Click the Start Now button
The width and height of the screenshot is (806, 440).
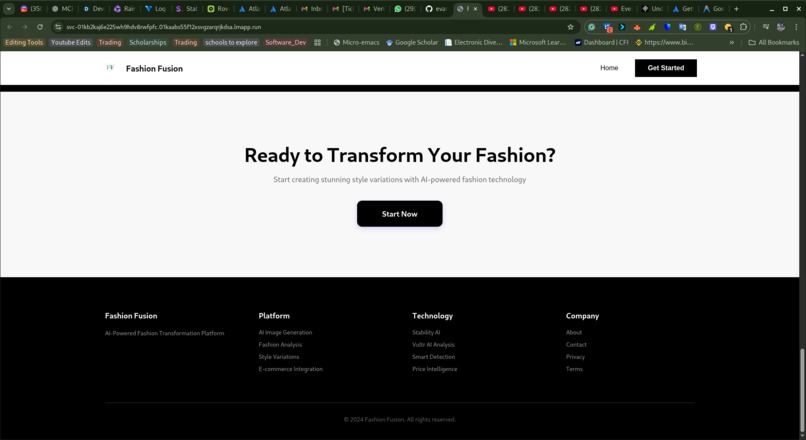[399, 214]
